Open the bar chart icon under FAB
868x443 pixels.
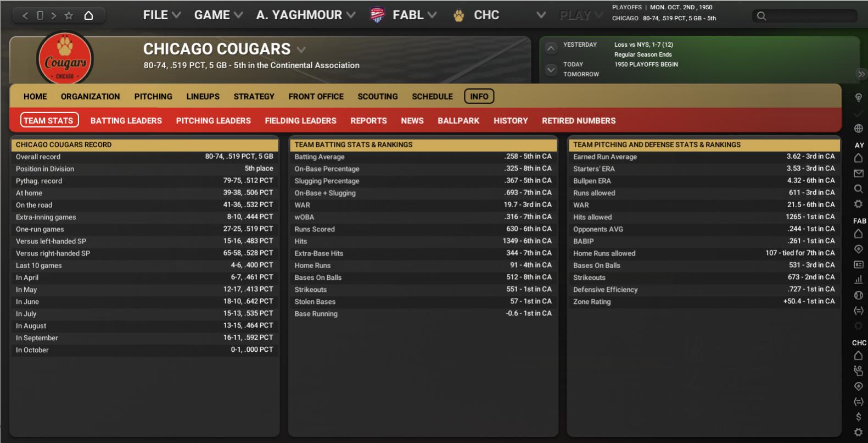point(859,280)
